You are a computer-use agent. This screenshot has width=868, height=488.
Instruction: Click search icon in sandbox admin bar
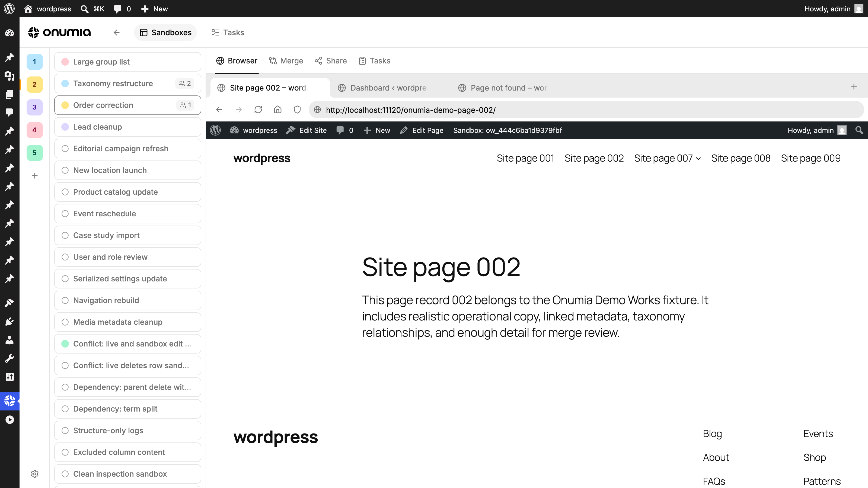(859, 130)
